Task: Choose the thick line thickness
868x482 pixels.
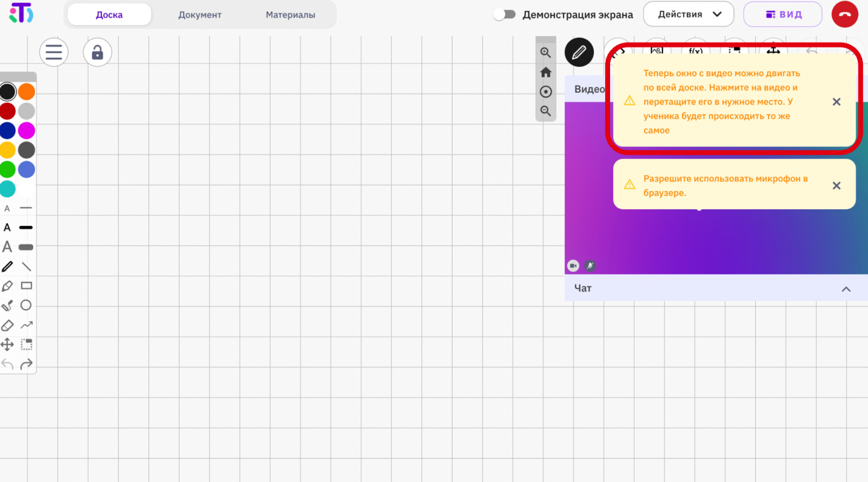Action: click(x=26, y=247)
